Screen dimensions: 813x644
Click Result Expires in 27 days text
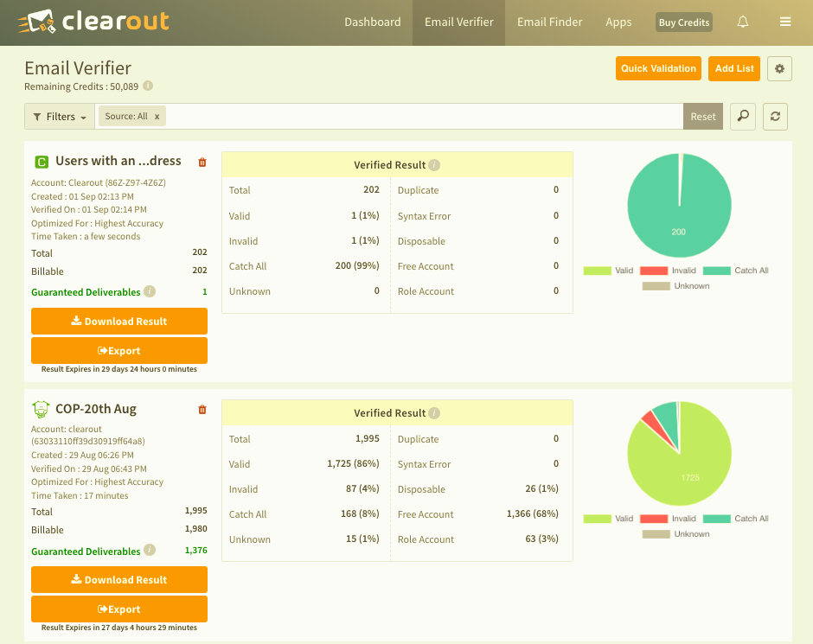point(119,628)
